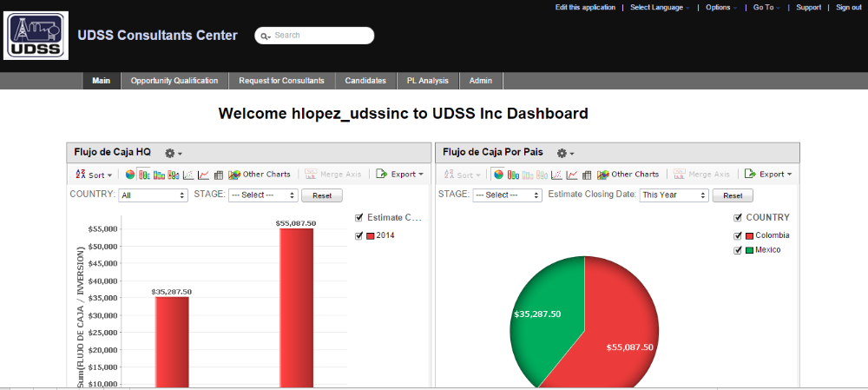The width and height of the screenshot is (868, 390).
Task: Open STAGE dropdown in Flujo de Caja Por Pais
Action: tap(507, 195)
